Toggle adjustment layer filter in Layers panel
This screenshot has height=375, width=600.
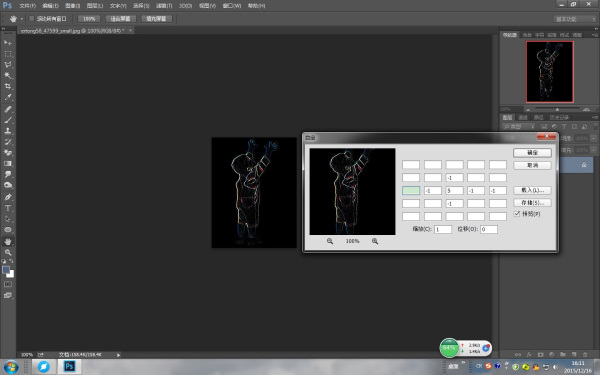pyautogui.click(x=554, y=127)
